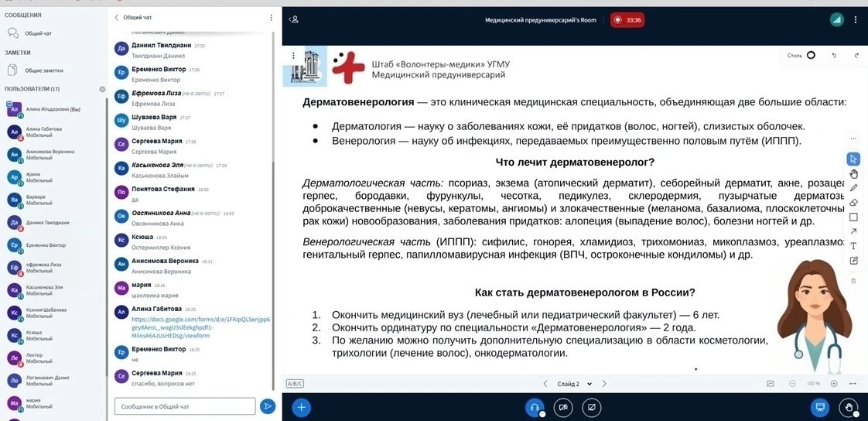The width and height of the screenshot is (868, 421).
Task: Select user Алина Ильдаровна (Вы)
Action: tap(54, 109)
